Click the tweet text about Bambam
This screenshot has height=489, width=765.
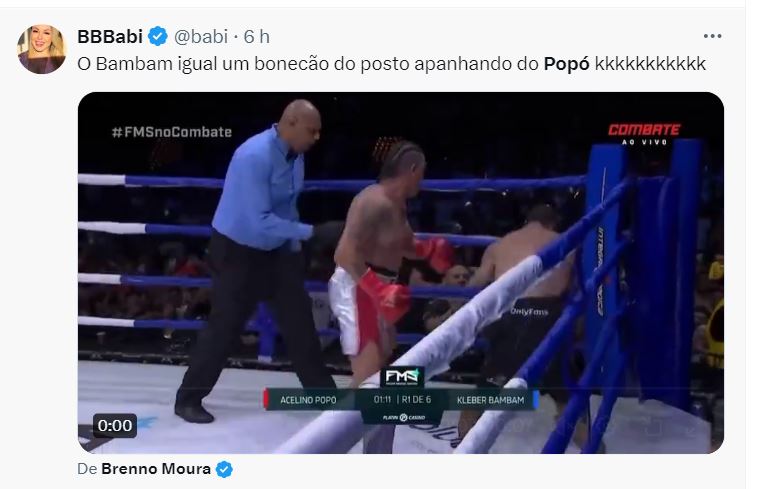click(391, 64)
